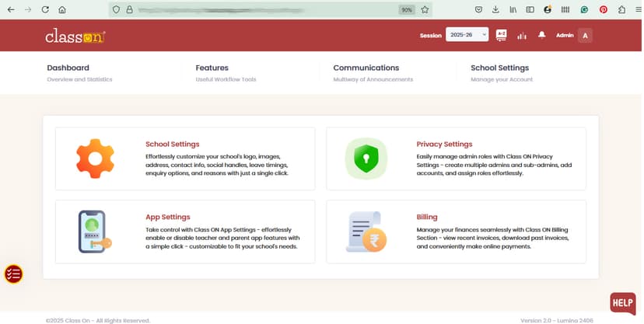The image size is (644, 324).
Task: Open the notifications bell
Action: click(x=542, y=35)
